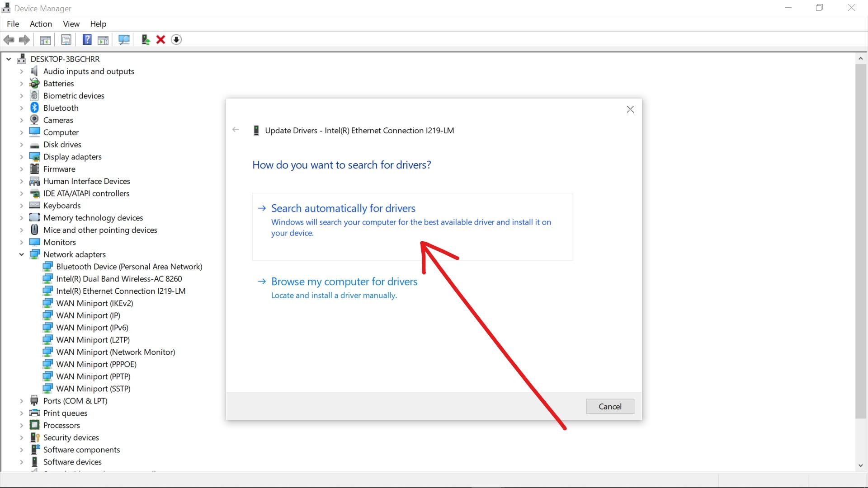Choose Search automatically for drivers

pos(343,208)
